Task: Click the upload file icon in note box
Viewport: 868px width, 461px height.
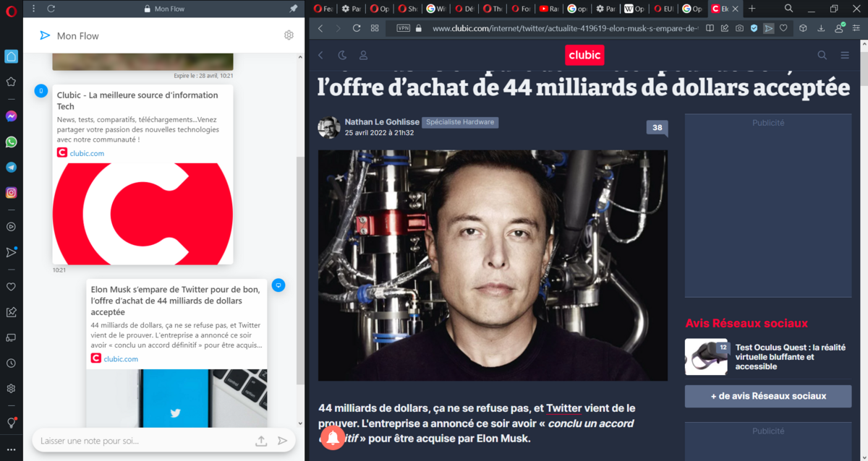Action: 261,441
